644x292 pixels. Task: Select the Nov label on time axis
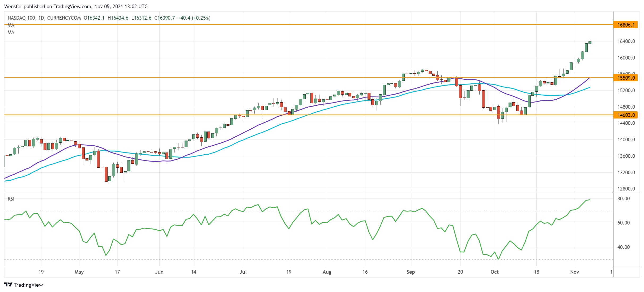tap(574, 272)
